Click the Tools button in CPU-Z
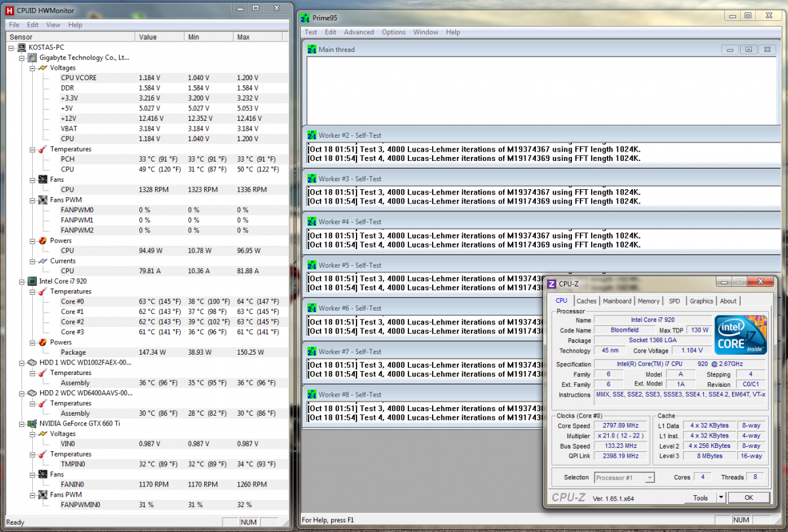Screen dimensions: 788x532 pyautogui.click(x=700, y=498)
